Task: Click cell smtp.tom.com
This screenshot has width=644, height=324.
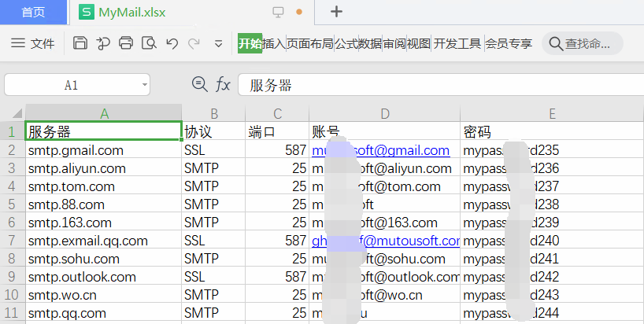Action: [x=103, y=186]
